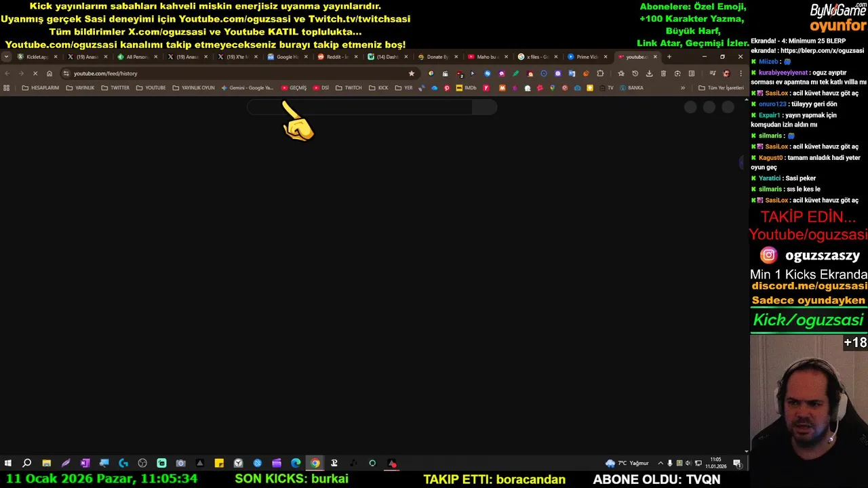Show hidden bookmarks with double chevron

682,87
